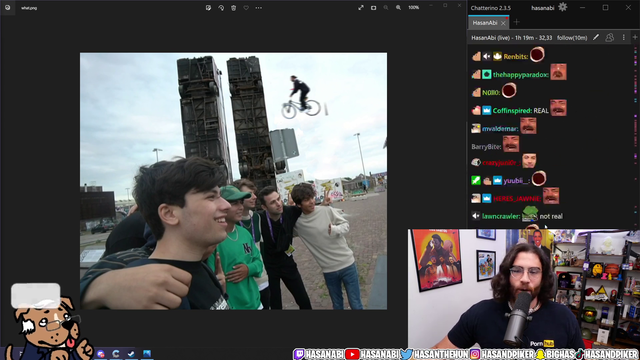Start slideshow with the Photos toolbar icon
The width and height of the screenshot is (640, 360).
(x=373, y=8)
